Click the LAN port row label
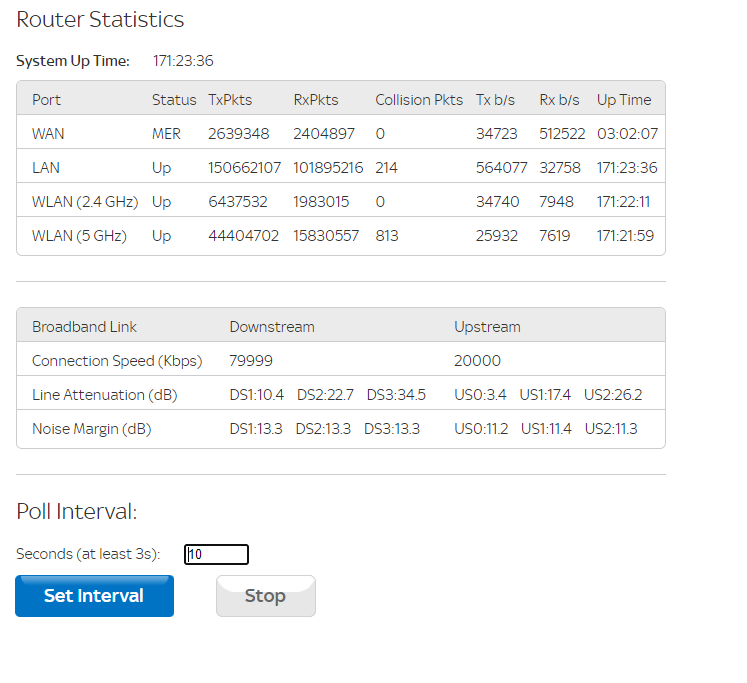This screenshot has width=747, height=683. coord(47,168)
